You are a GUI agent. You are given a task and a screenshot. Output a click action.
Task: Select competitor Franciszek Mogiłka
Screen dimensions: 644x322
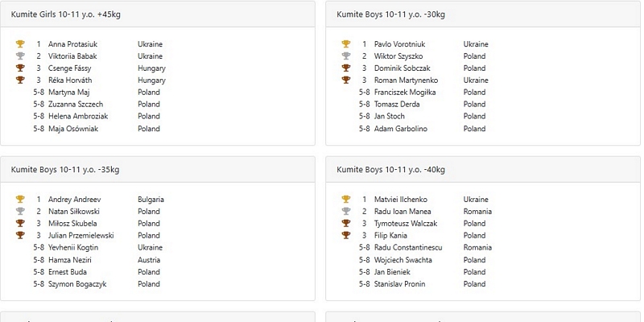pyautogui.click(x=405, y=92)
